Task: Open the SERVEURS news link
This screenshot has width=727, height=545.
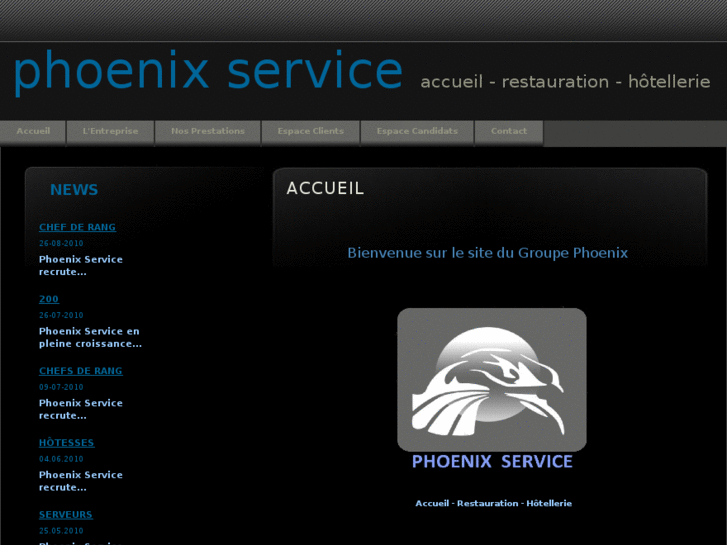Action: pyautogui.click(x=65, y=515)
